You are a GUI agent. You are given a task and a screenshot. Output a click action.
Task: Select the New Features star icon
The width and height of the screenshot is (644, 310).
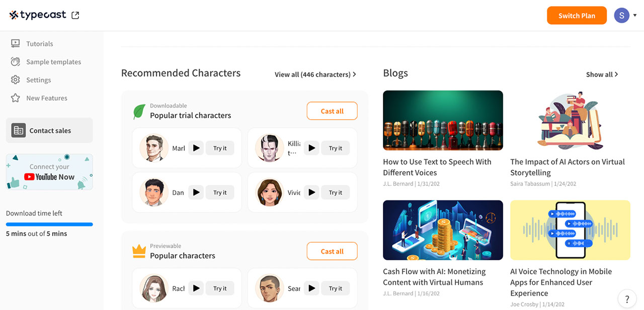[16, 97]
